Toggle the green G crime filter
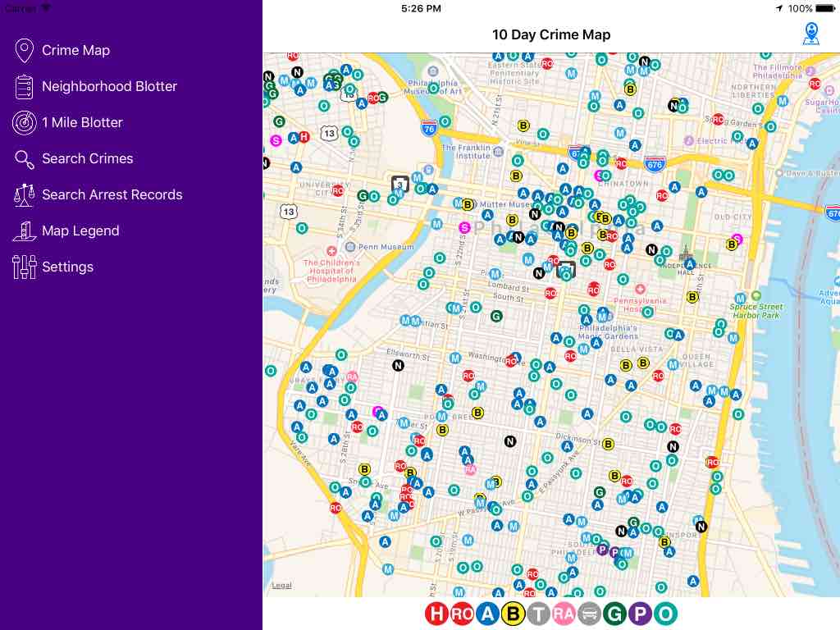This screenshot has width=840, height=630. tap(614, 614)
